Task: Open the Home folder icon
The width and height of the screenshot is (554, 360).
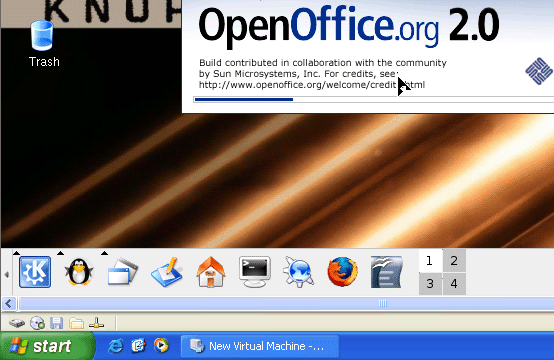Action: (x=211, y=272)
